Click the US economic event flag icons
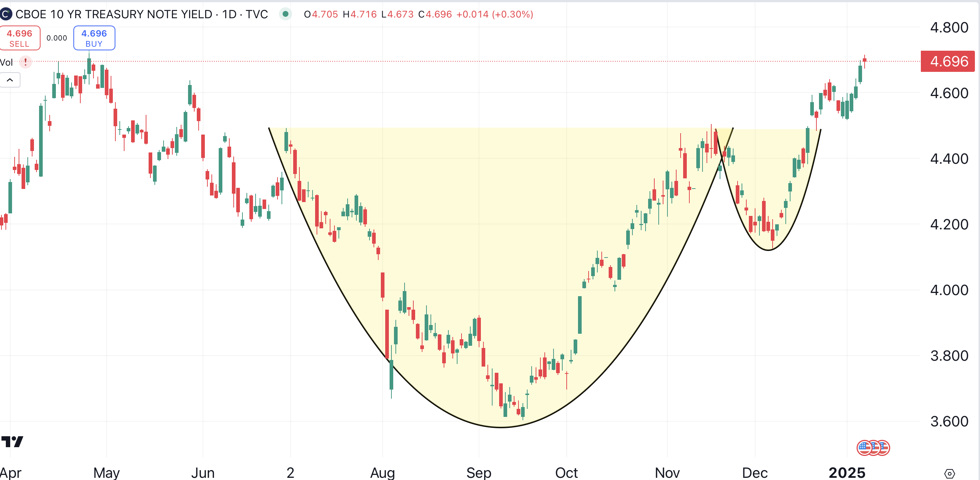 [873, 448]
